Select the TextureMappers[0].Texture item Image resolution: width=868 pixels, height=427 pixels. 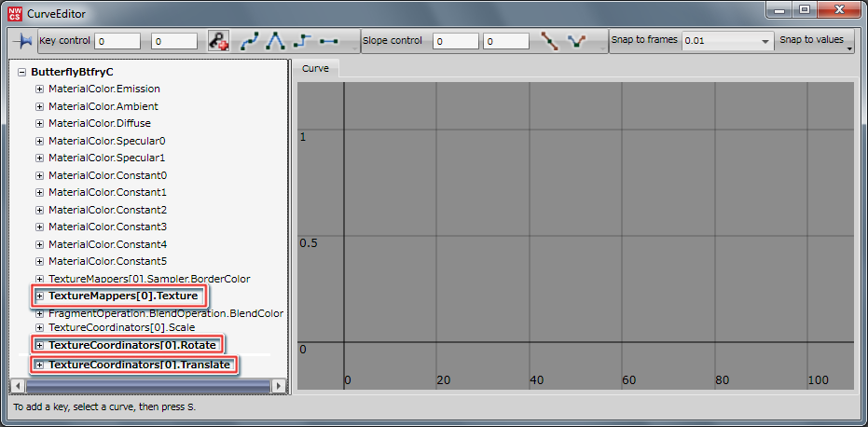(123, 296)
